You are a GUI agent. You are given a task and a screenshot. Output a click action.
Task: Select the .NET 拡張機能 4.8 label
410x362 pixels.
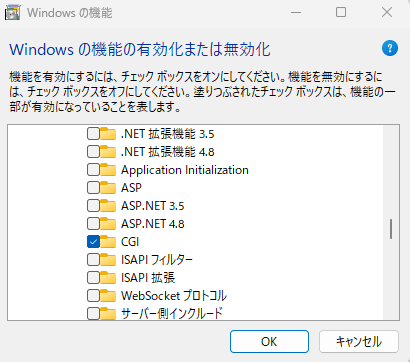pos(168,152)
